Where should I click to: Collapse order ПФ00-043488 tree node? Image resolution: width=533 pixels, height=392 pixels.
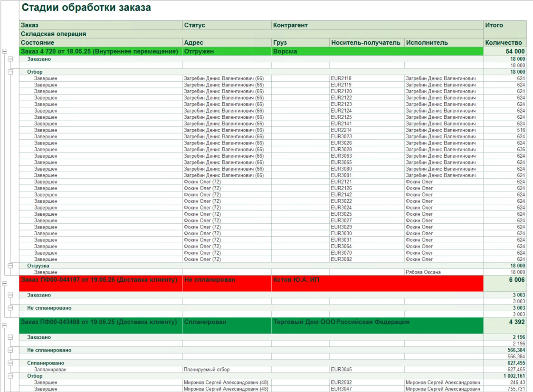point(5,325)
